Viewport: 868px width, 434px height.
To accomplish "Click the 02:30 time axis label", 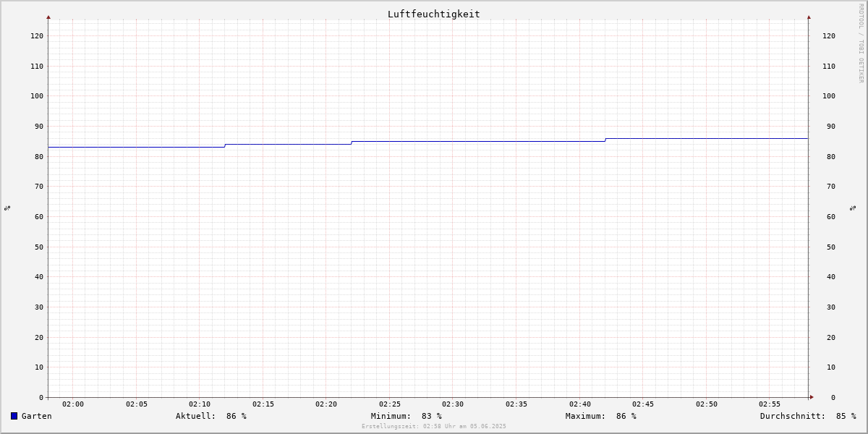I will point(454,404).
